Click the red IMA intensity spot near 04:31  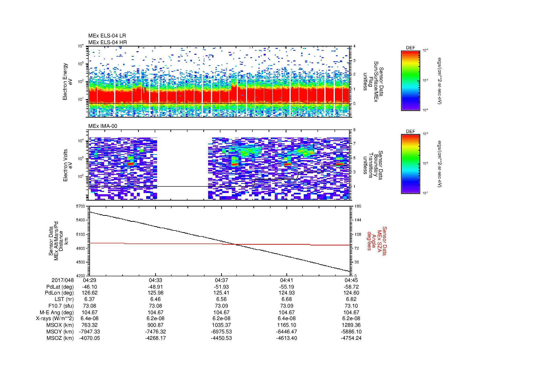coord(130,164)
